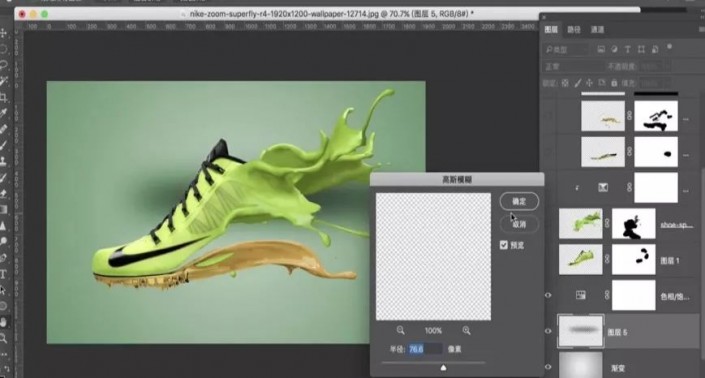The width and height of the screenshot is (705, 378).
Task: Select the 图层 1 layer mask
Action: (634, 259)
